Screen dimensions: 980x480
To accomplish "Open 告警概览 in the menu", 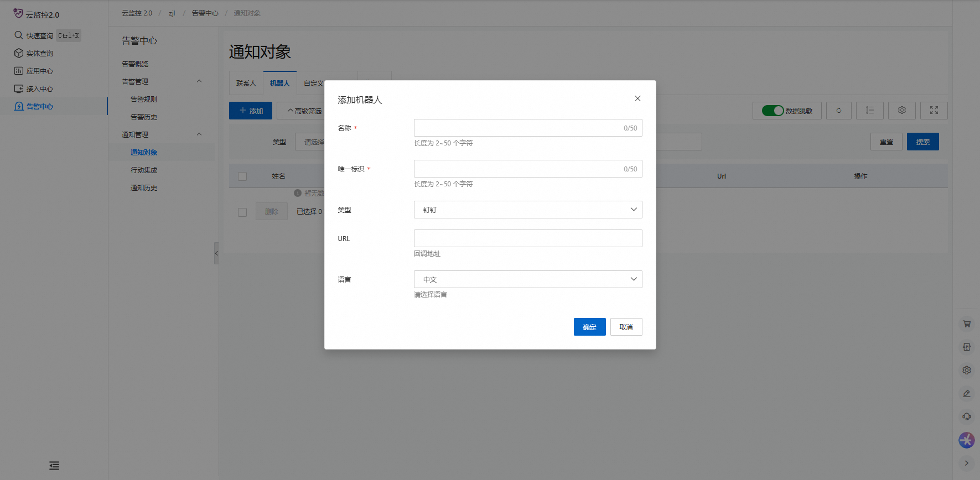I will pyautogui.click(x=135, y=64).
